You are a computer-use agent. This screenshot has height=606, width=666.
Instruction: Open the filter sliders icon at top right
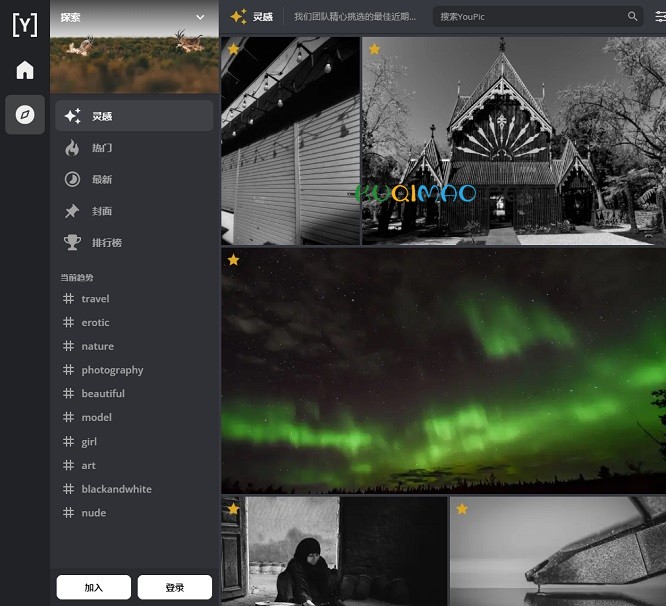click(x=660, y=17)
